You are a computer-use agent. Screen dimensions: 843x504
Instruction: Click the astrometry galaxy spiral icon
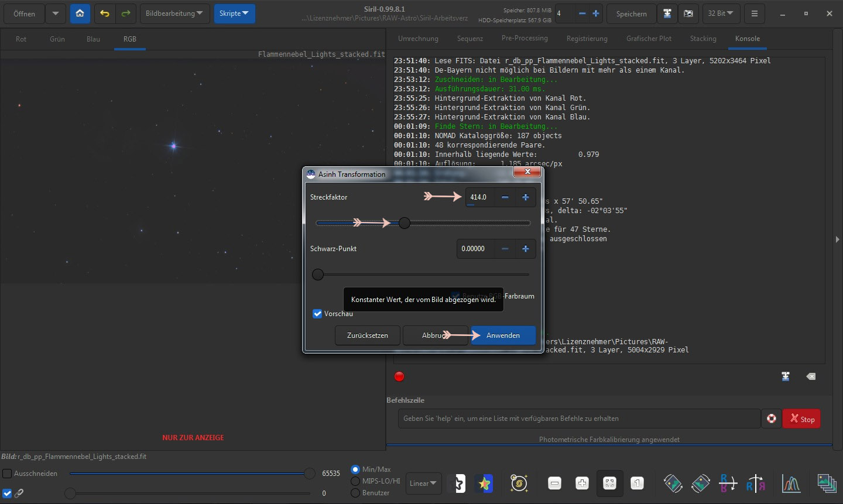coord(519,484)
